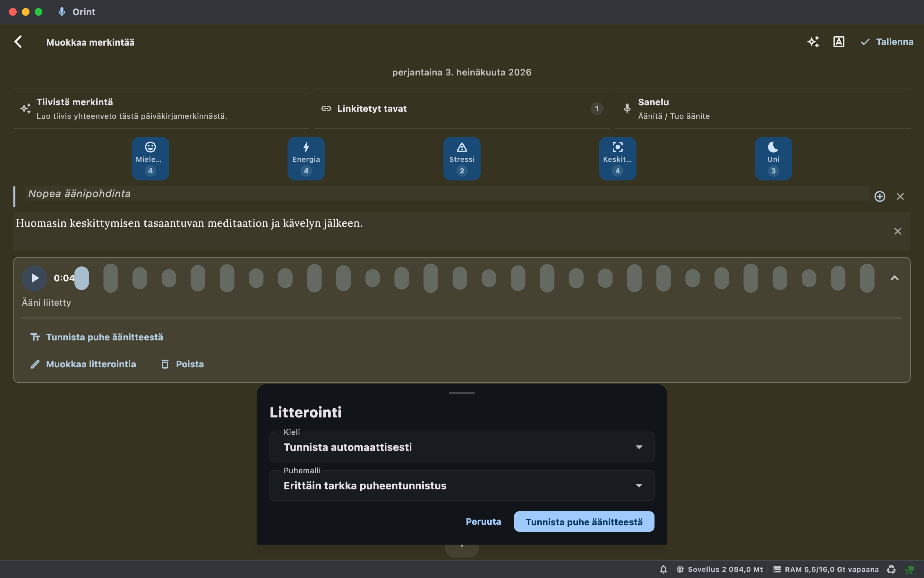The image size is (924, 578).
Task: Click the recycle icon in status bar
Action: [x=891, y=570]
